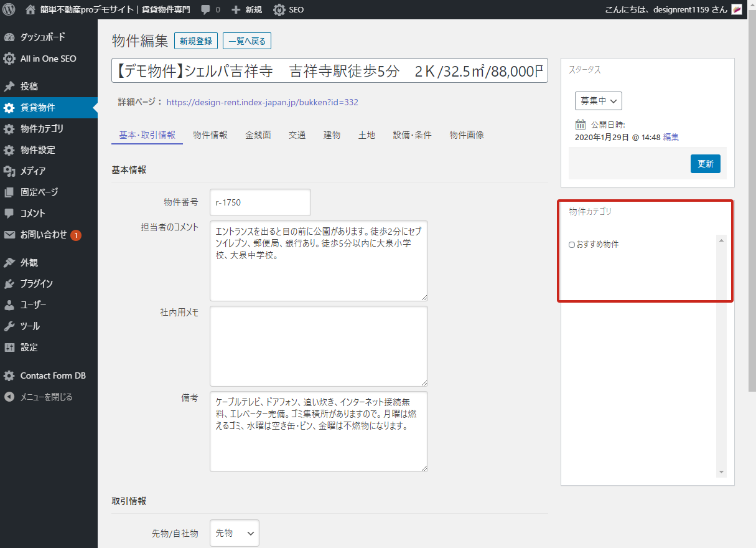Open the ツール wrench icon
This screenshot has width=756, height=548.
[x=9, y=326]
